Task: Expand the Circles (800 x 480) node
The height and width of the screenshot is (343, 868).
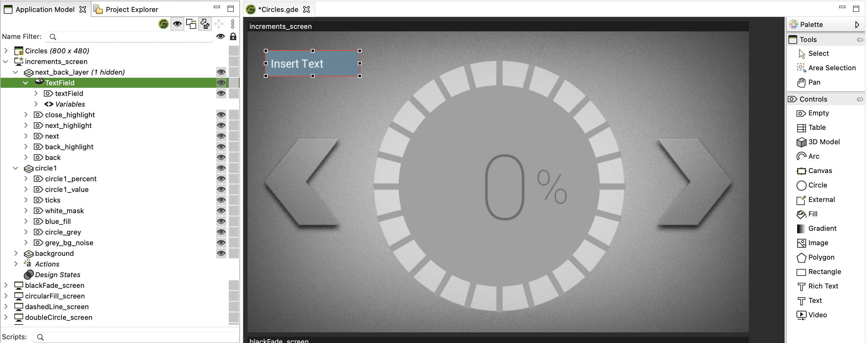Action: [6, 50]
